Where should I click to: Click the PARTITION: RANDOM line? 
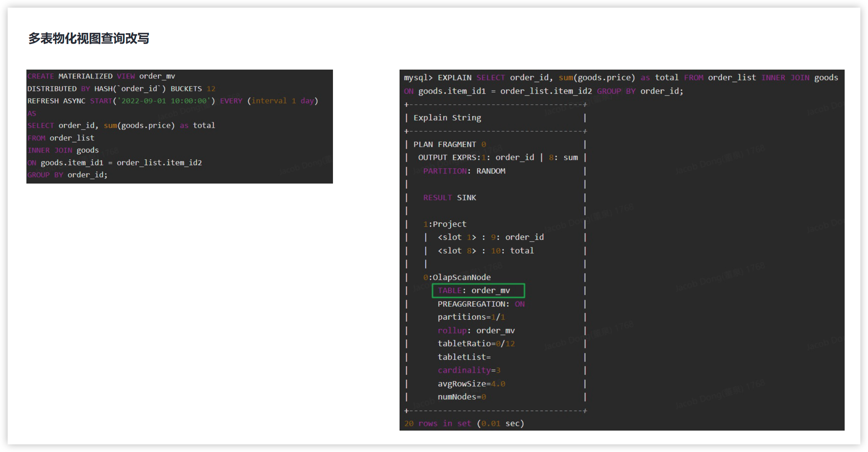(464, 171)
